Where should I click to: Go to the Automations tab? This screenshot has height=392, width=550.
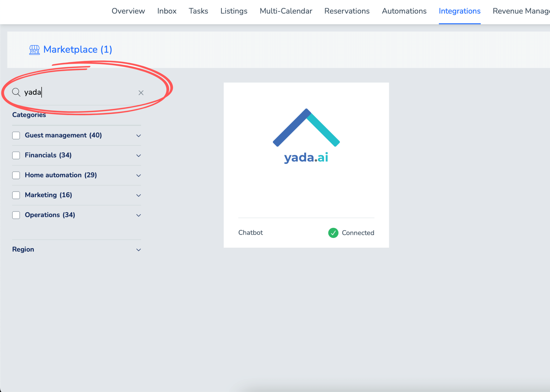(404, 11)
